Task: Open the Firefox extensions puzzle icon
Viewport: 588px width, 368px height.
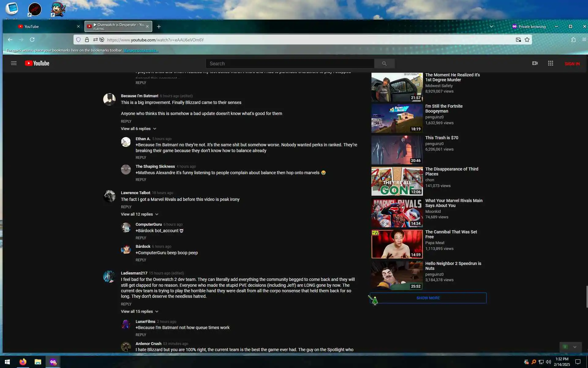Action: click(573, 40)
